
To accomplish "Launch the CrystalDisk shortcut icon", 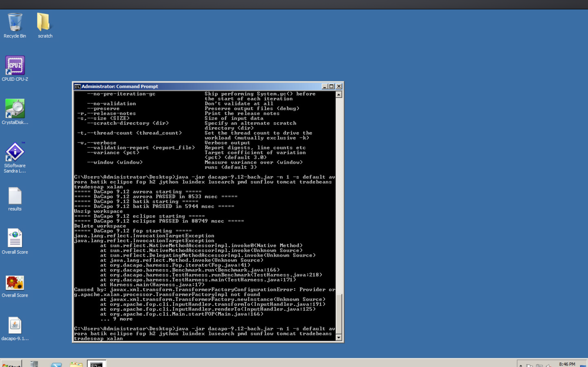I will pyautogui.click(x=15, y=109).
